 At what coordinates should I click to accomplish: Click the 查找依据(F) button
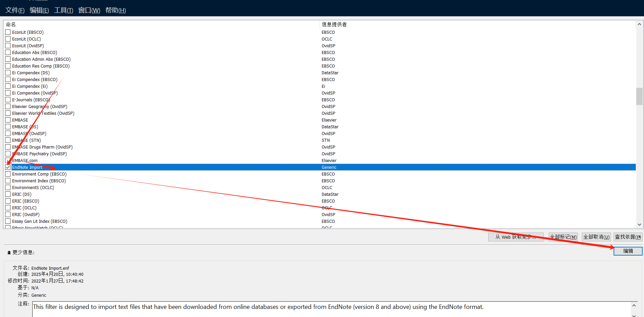[628, 237]
